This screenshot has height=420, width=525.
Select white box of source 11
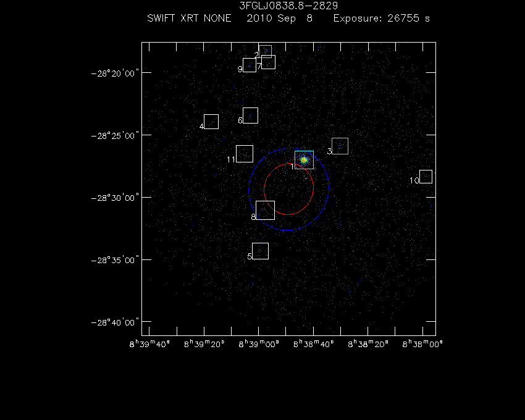pos(245,154)
